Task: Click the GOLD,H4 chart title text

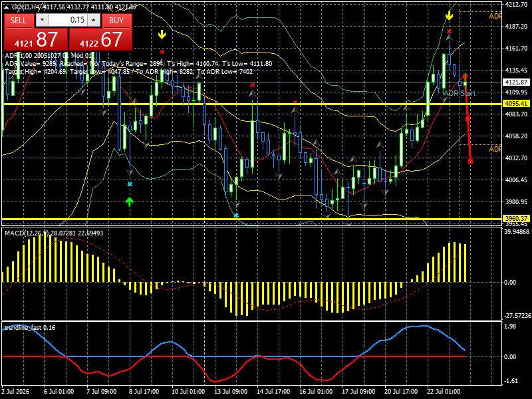Action: [25, 7]
